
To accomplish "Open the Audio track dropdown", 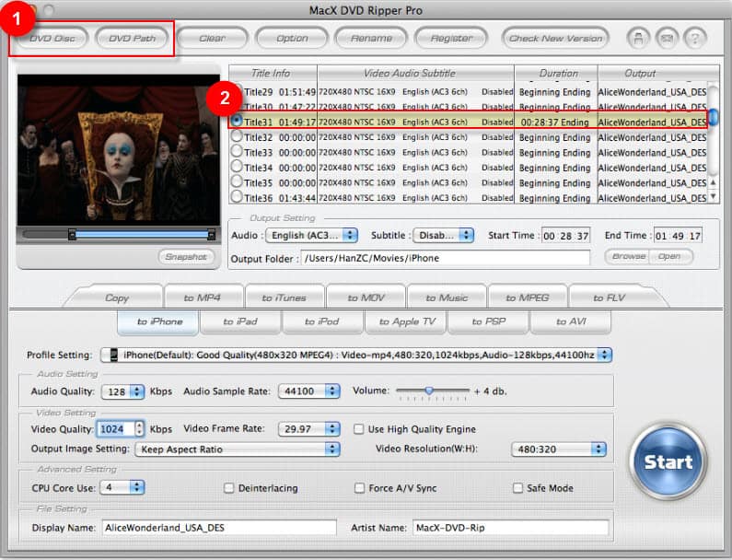I will [312, 236].
